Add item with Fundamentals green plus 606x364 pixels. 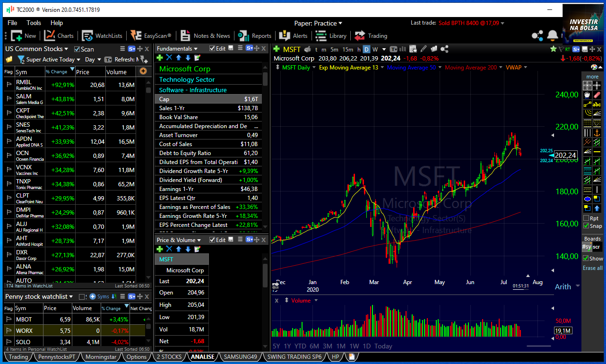tap(160, 58)
